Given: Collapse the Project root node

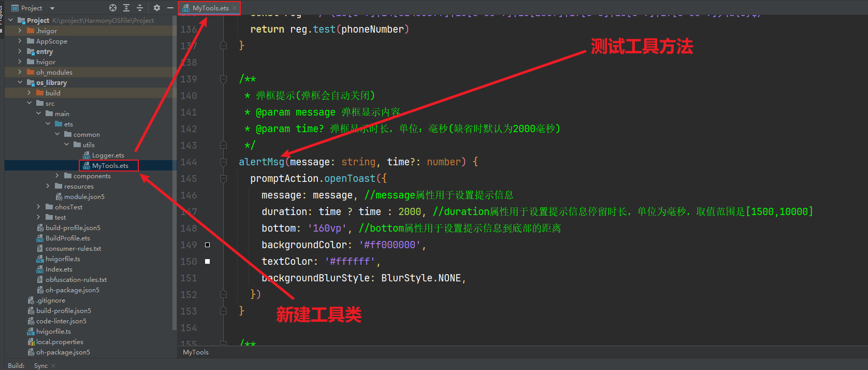Looking at the screenshot, I should click(x=11, y=20).
